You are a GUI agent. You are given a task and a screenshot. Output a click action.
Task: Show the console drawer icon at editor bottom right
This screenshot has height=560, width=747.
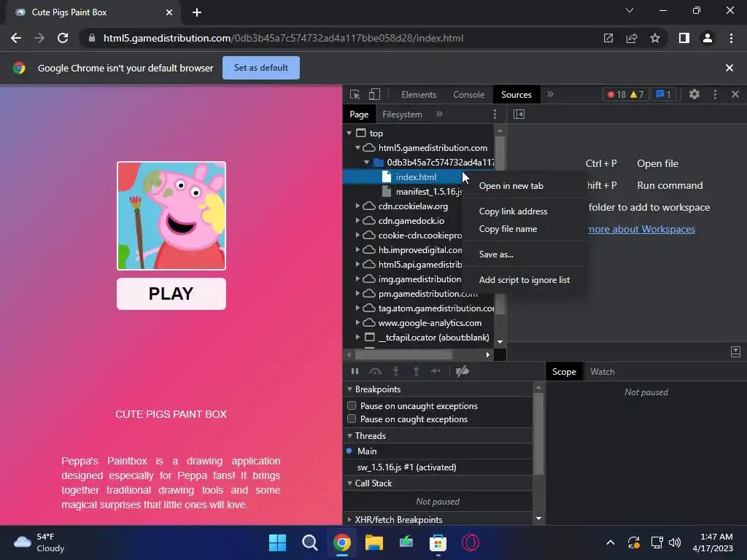[735, 352]
